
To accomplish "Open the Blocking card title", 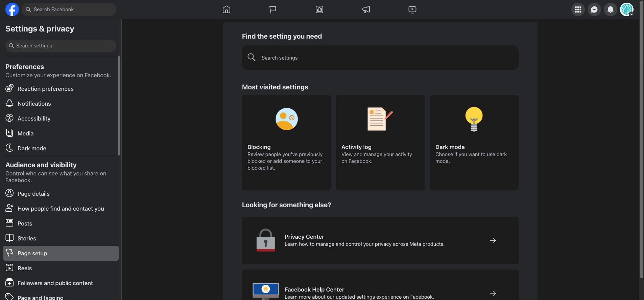I will (x=259, y=147).
